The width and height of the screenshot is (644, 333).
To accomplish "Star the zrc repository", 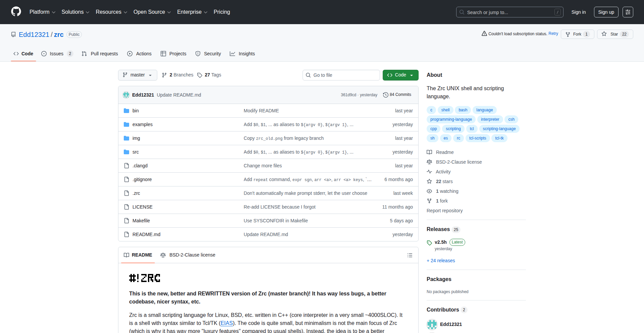I will click(x=615, y=34).
